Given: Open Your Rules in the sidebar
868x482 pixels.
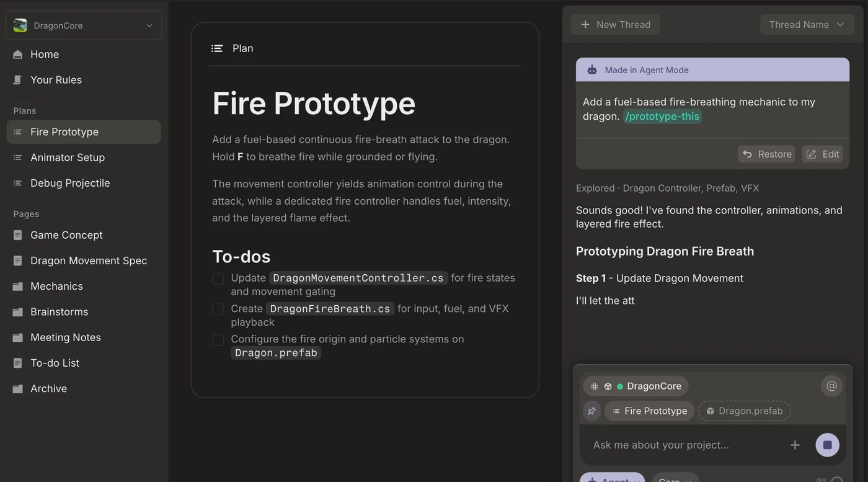Looking at the screenshot, I should coord(84,80).
